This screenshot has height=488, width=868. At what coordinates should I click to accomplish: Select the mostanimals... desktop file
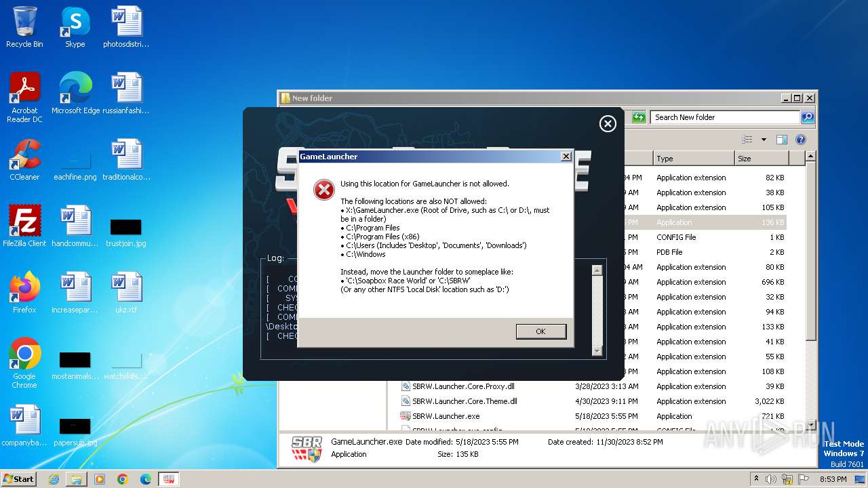[x=75, y=366]
